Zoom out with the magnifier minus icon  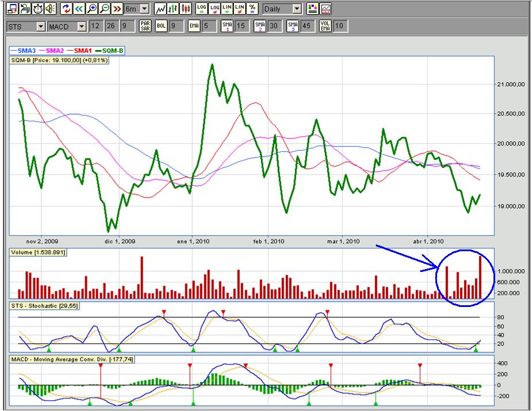pos(104,9)
